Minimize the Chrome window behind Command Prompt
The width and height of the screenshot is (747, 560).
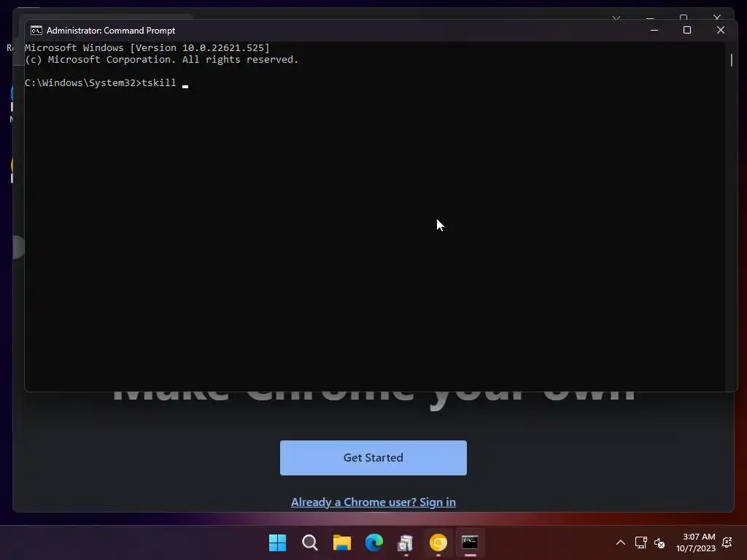coord(650,17)
